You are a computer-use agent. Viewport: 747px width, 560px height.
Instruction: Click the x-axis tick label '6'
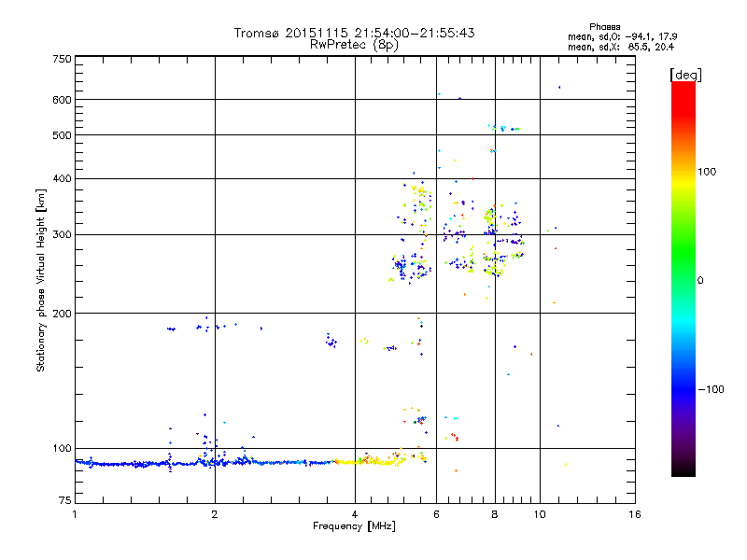436,514
